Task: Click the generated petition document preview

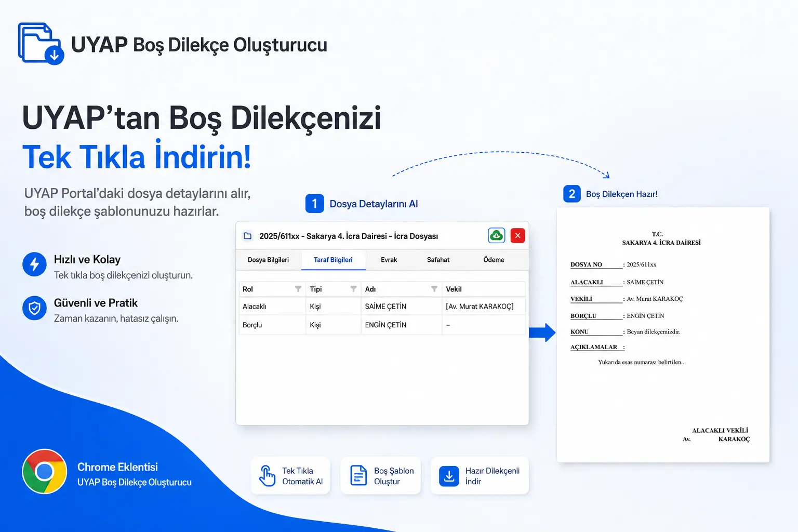Action: click(663, 335)
